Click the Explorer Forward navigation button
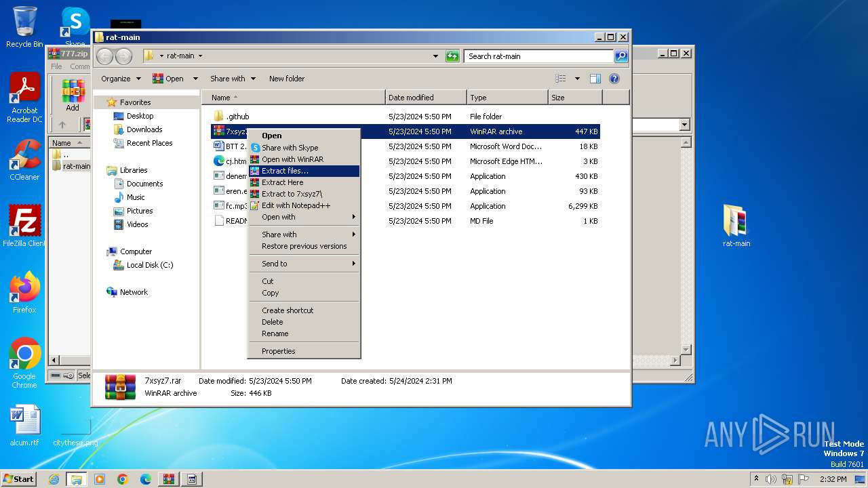Image resolution: width=868 pixels, height=488 pixels. (x=123, y=56)
